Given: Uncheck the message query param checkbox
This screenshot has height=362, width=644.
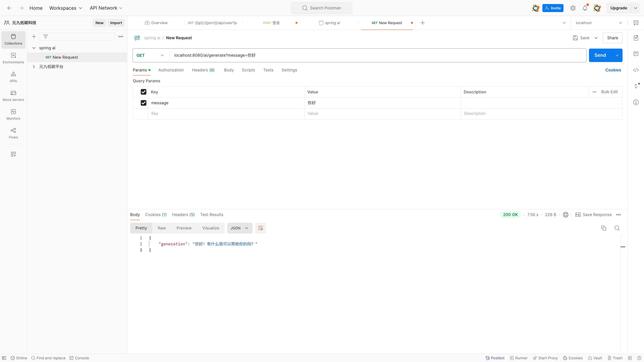Looking at the screenshot, I should tap(143, 103).
